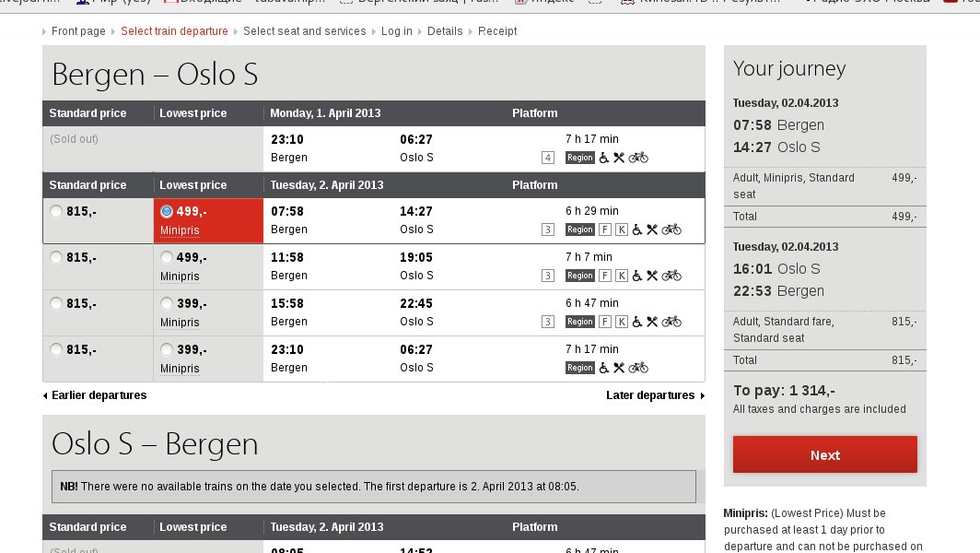Show later departures
Viewport: 980px width, 553px height.
(651, 395)
